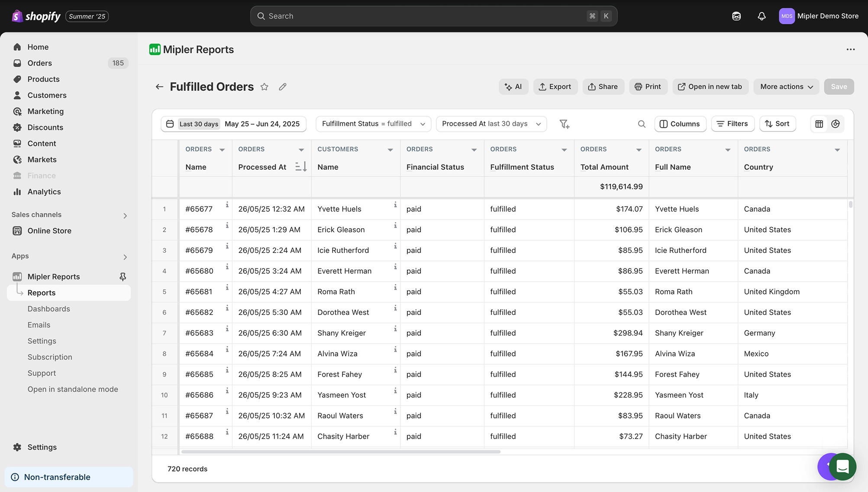This screenshot has width=868, height=492.
Task: Expand the Fulfillment Status filter dropdown
Action: (x=423, y=124)
